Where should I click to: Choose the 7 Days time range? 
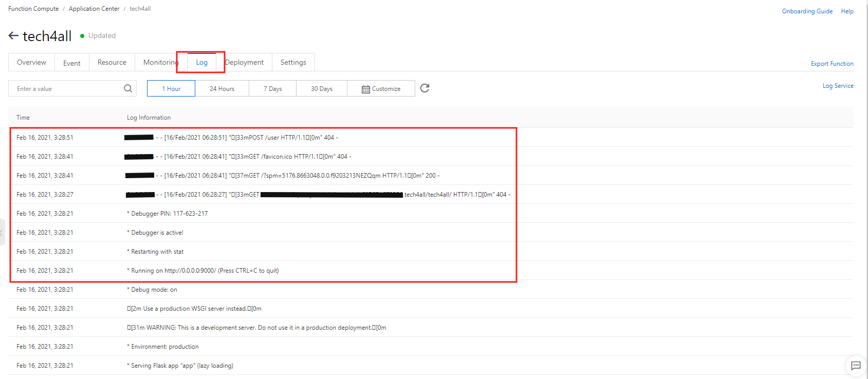(x=273, y=88)
